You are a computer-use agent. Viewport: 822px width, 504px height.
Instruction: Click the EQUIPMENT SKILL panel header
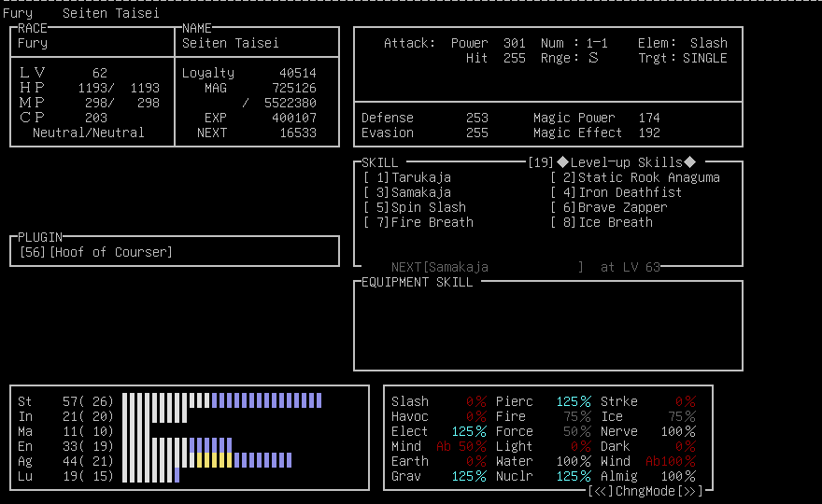[417, 283]
